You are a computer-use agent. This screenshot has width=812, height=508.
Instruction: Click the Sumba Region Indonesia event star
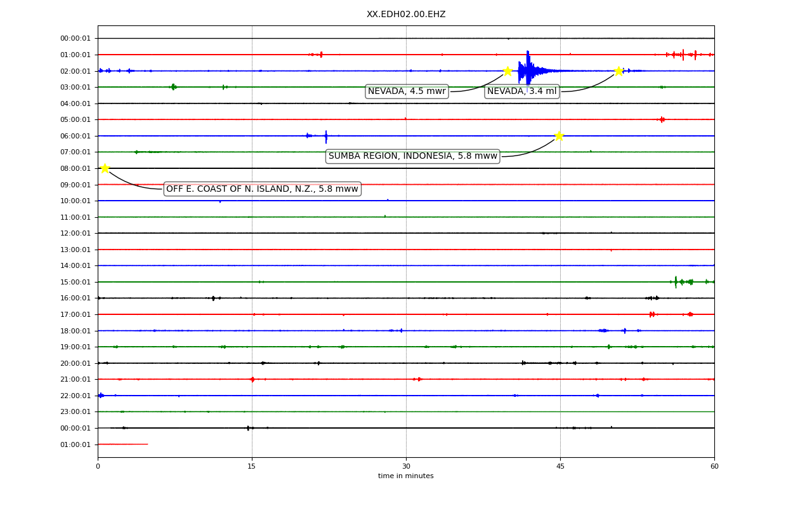click(x=558, y=136)
